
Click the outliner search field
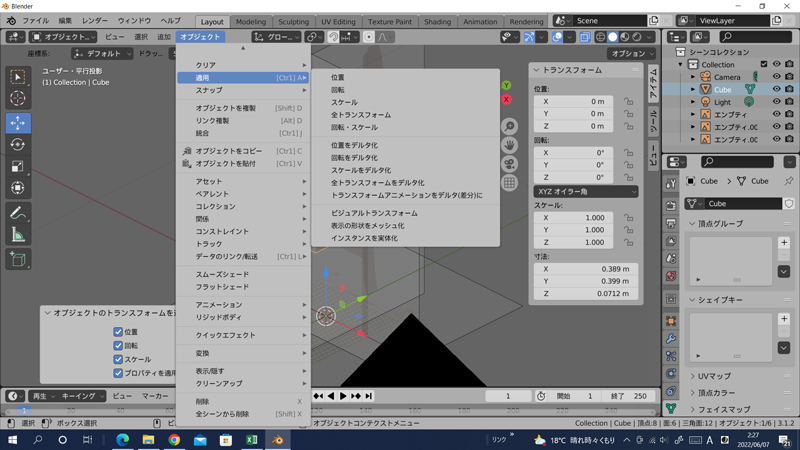pos(755,37)
